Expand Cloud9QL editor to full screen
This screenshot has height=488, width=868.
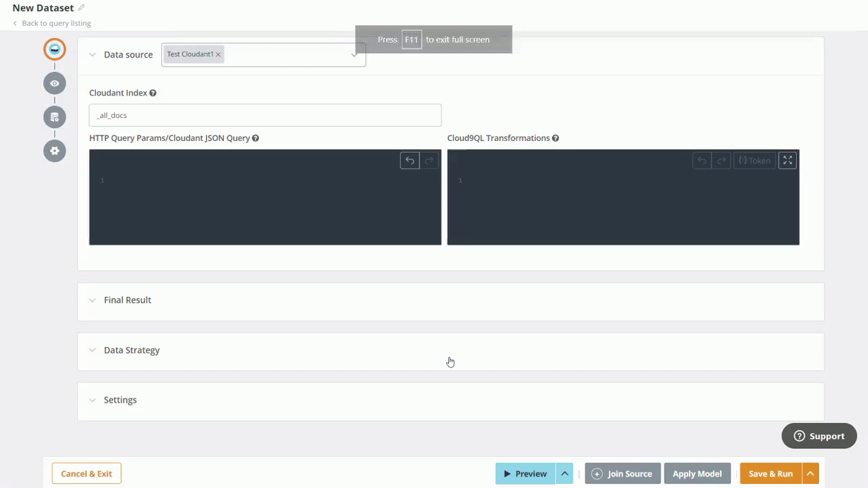(787, 160)
